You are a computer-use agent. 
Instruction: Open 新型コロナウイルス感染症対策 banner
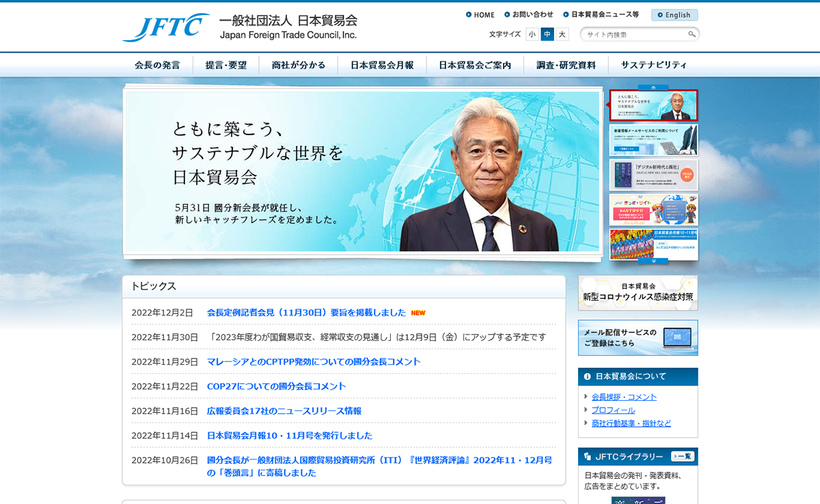(x=638, y=293)
